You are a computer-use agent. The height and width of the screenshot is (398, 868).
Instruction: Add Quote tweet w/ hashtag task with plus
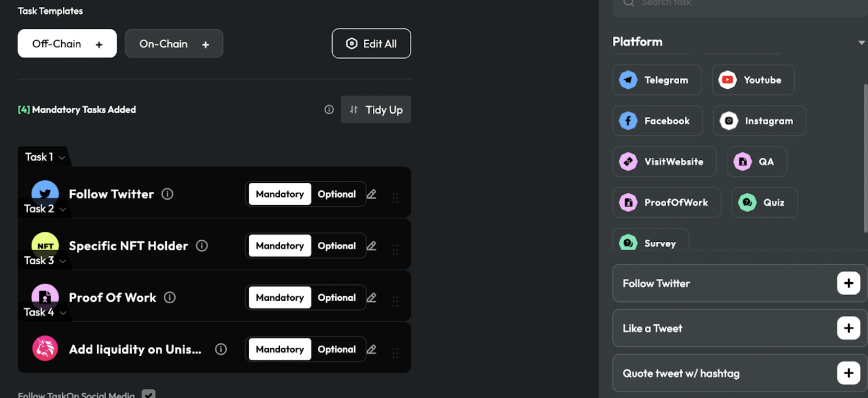point(848,373)
